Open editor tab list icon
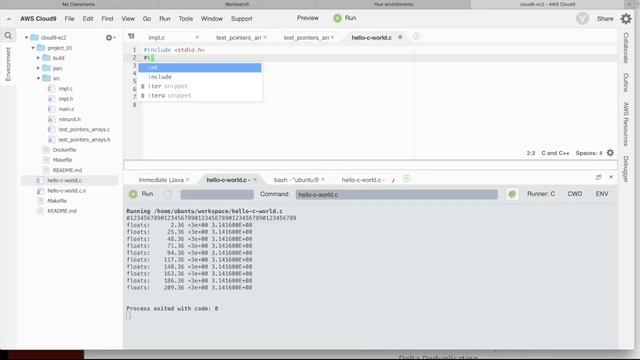Viewport: 640px width, 360px height. 131,36
